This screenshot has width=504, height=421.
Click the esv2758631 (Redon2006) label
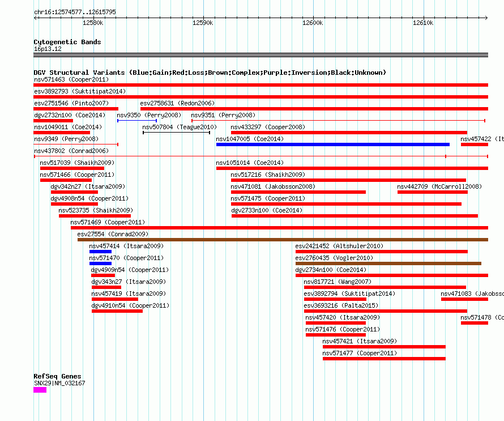click(177, 103)
